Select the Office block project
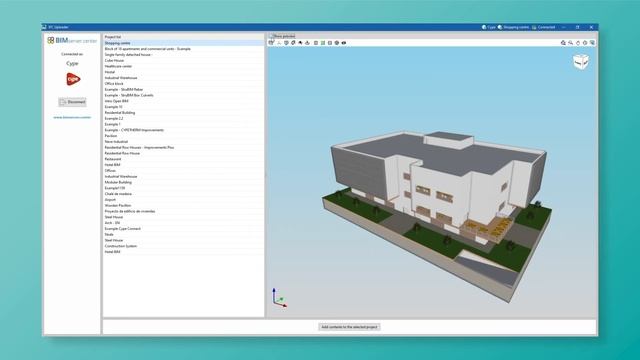The width and height of the screenshot is (640, 360). tap(184, 83)
